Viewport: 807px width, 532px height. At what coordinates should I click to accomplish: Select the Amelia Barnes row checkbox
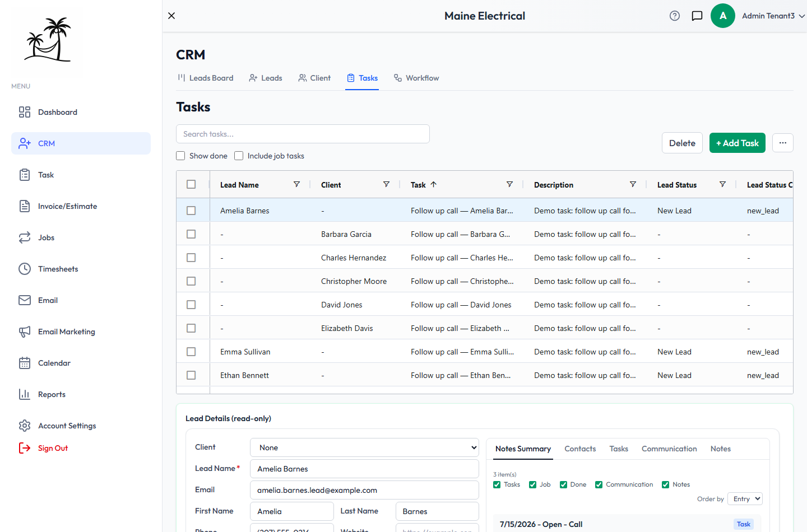pos(191,211)
